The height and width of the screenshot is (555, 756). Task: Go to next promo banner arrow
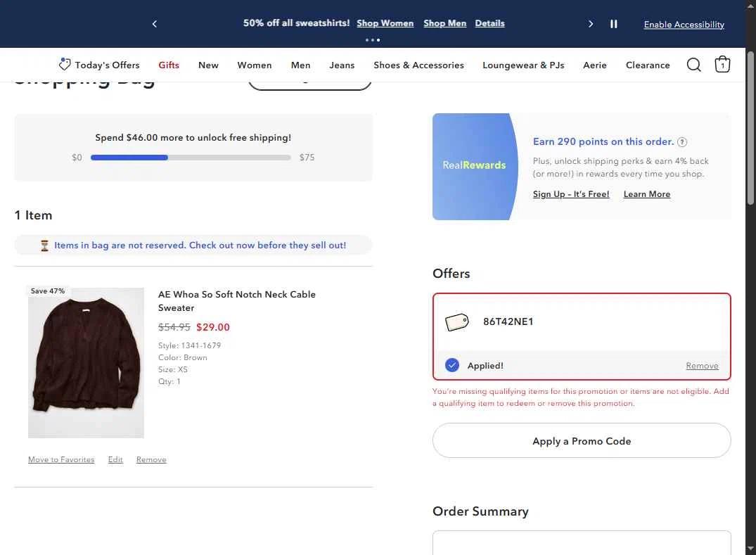click(590, 24)
